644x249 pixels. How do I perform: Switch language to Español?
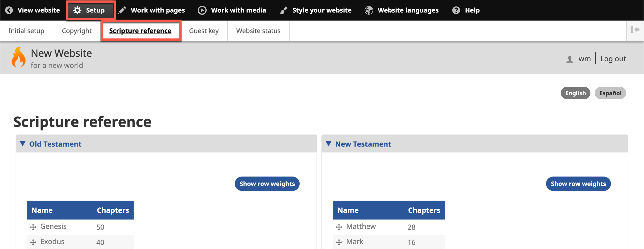[610, 93]
